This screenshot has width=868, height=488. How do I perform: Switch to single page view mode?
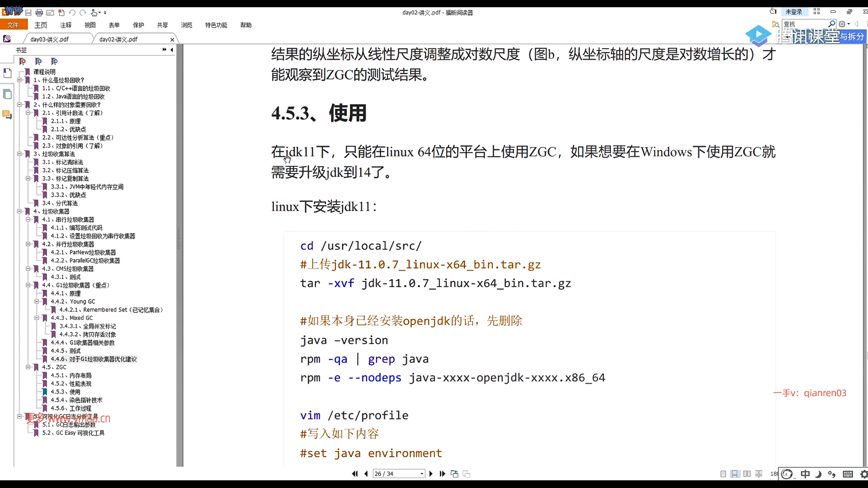tap(723, 474)
